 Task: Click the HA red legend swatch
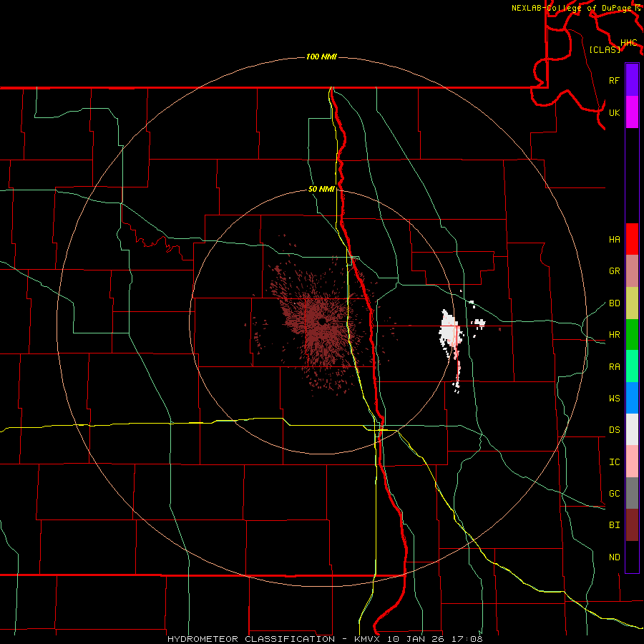point(632,239)
